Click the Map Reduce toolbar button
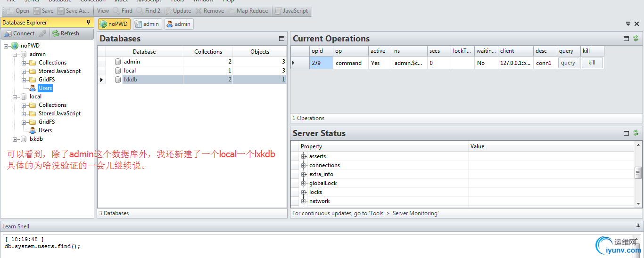The width and height of the screenshot is (644, 258). tap(248, 11)
